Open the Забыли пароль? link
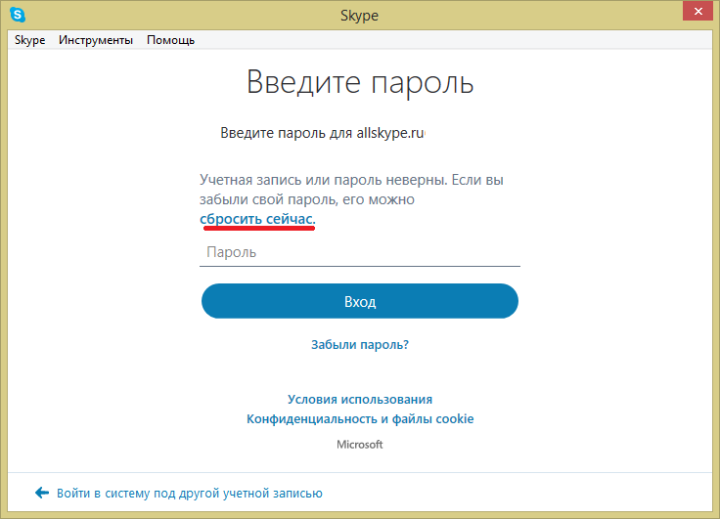This screenshot has height=519, width=720. coord(360,344)
